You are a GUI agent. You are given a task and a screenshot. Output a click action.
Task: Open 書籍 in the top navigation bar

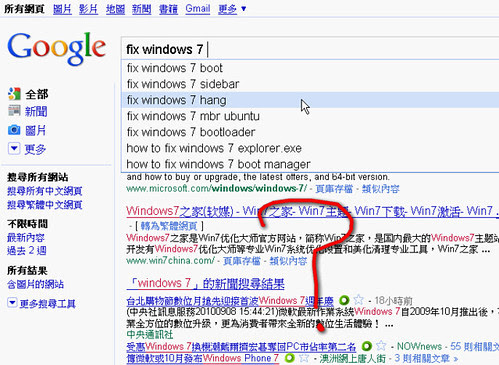[x=168, y=9]
